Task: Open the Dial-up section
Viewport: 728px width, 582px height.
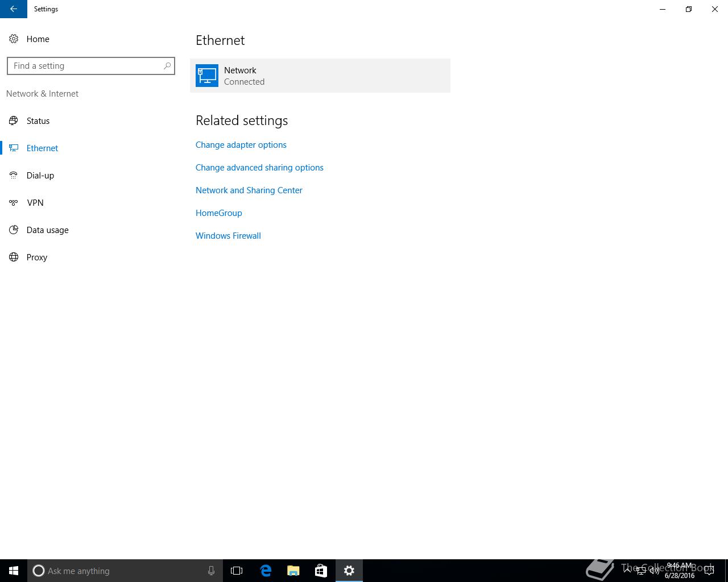Action: point(91,175)
